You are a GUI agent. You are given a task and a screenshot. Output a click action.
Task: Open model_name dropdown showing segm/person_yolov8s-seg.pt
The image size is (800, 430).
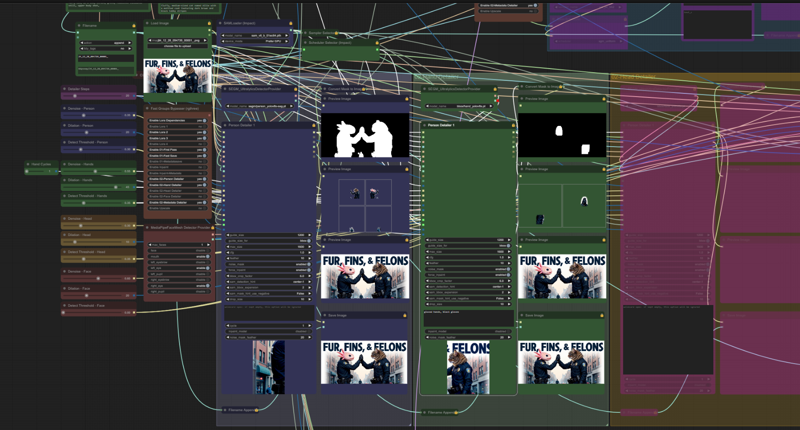(x=260, y=106)
